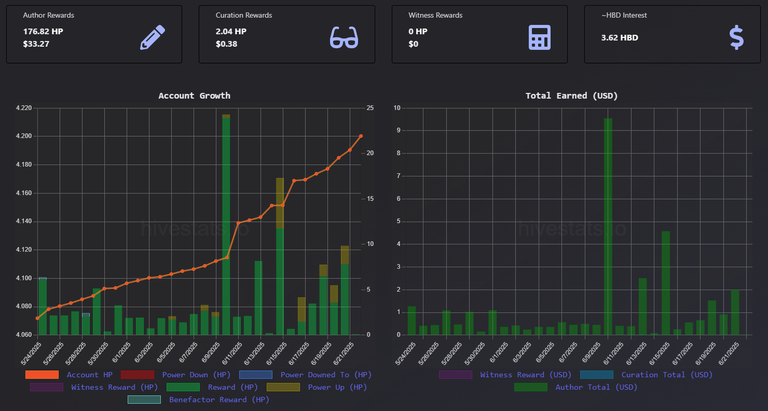The height and width of the screenshot is (411, 768).
Task: Click the first orange data point on Account HP line
Action: [x=37, y=318]
